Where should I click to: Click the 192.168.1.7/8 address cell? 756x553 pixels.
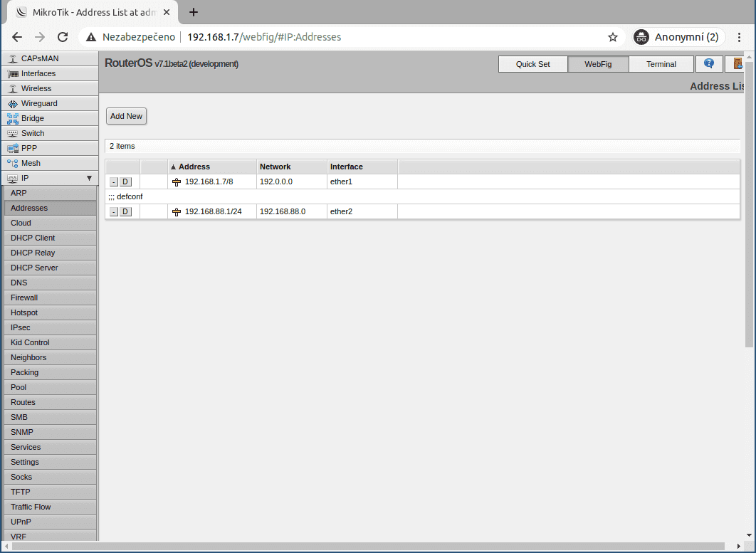tap(212, 181)
